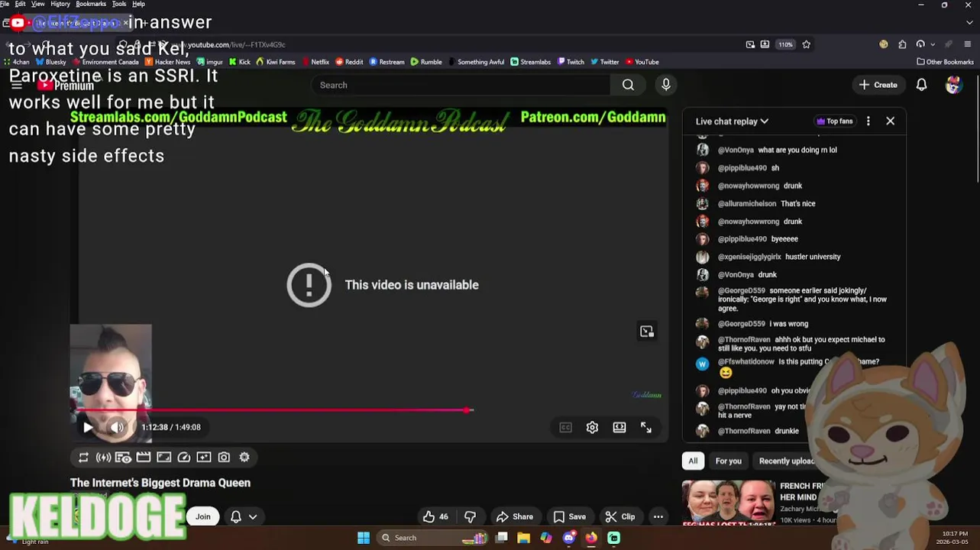Open the Hacker News bookmark

[x=167, y=62]
